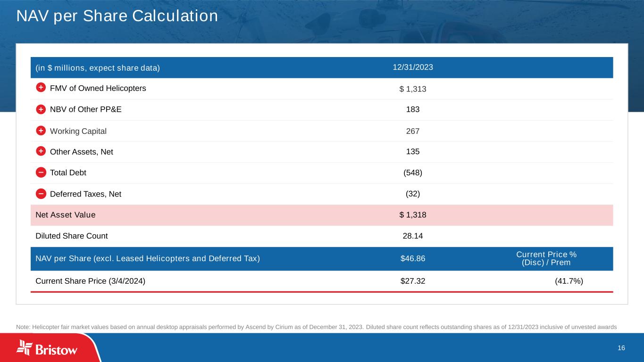
Task: Select the $27.32 current share price
Action: pyautogui.click(x=413, y=281)
